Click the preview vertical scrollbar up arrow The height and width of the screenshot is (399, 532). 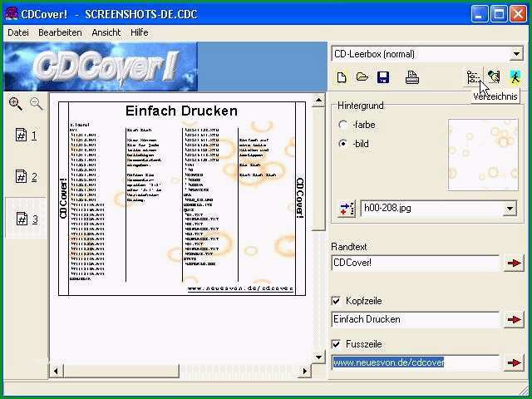(318, 100)
